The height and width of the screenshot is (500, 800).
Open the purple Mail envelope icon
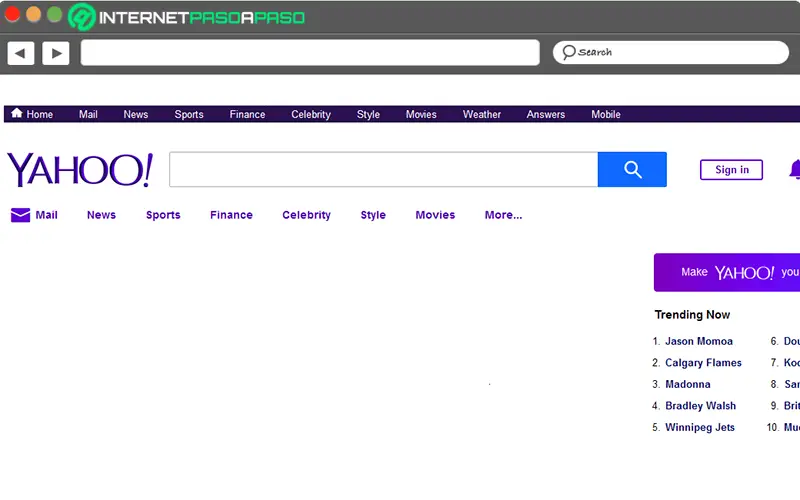point(20,215)
